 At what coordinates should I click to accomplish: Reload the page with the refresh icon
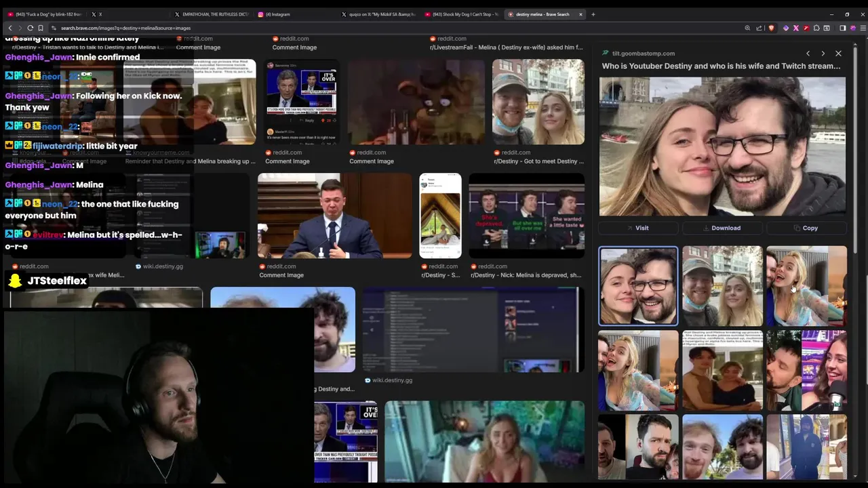[x=31, y=28]
